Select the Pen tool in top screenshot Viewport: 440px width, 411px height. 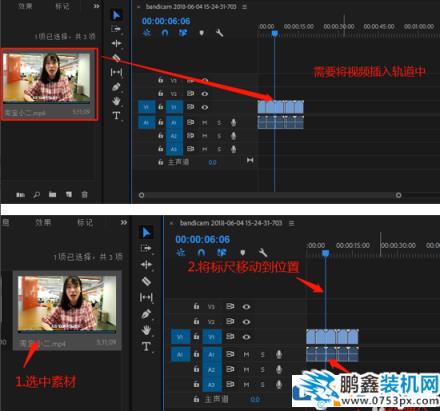[x=116, y=87]
